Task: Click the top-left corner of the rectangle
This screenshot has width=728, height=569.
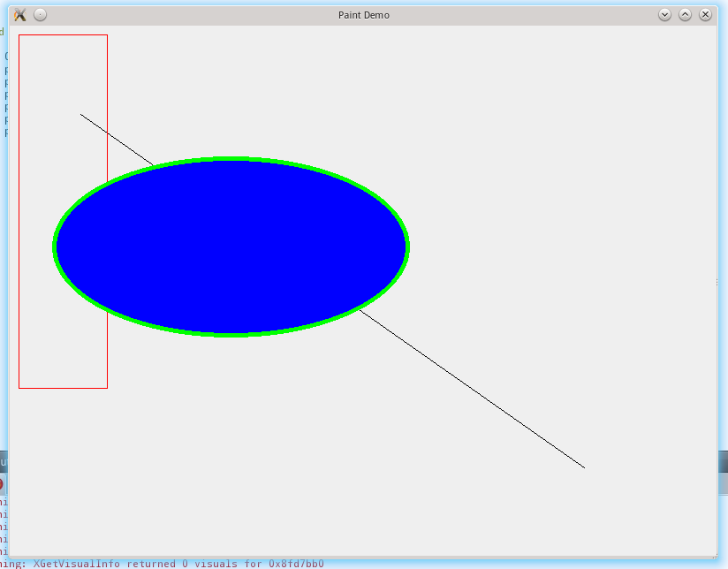Action: pos(19,35)
